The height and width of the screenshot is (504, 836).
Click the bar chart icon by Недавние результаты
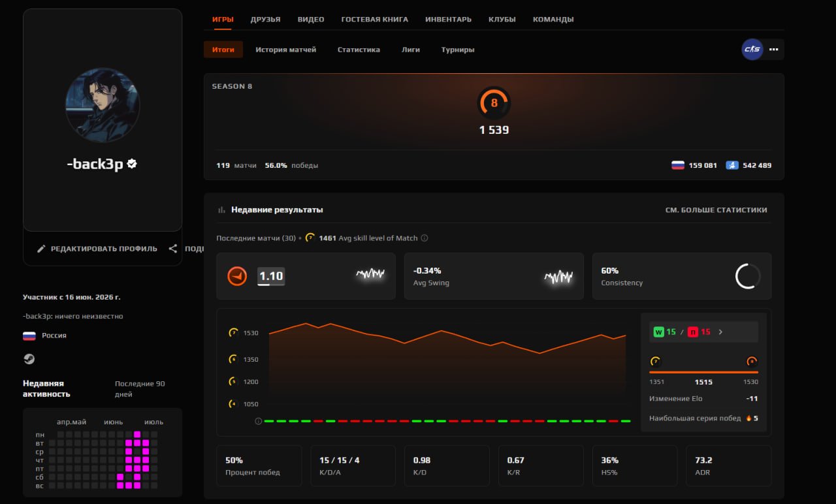[221, 210]
